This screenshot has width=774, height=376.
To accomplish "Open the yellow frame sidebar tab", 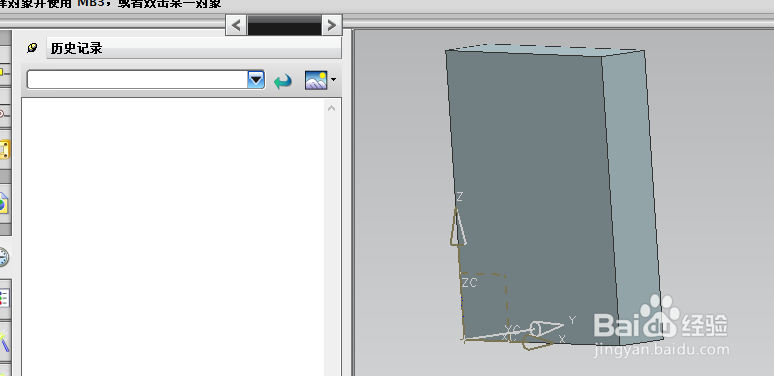I will click(4, 150).
